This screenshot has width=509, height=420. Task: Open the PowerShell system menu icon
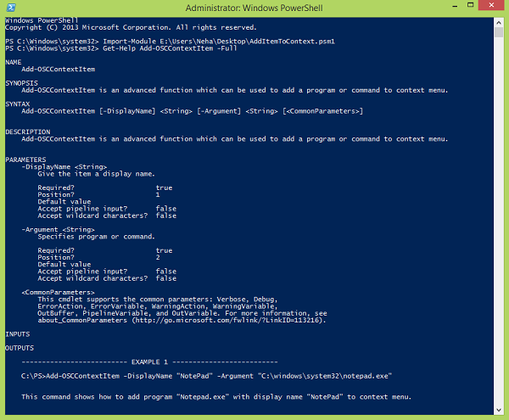pos(8,8)
